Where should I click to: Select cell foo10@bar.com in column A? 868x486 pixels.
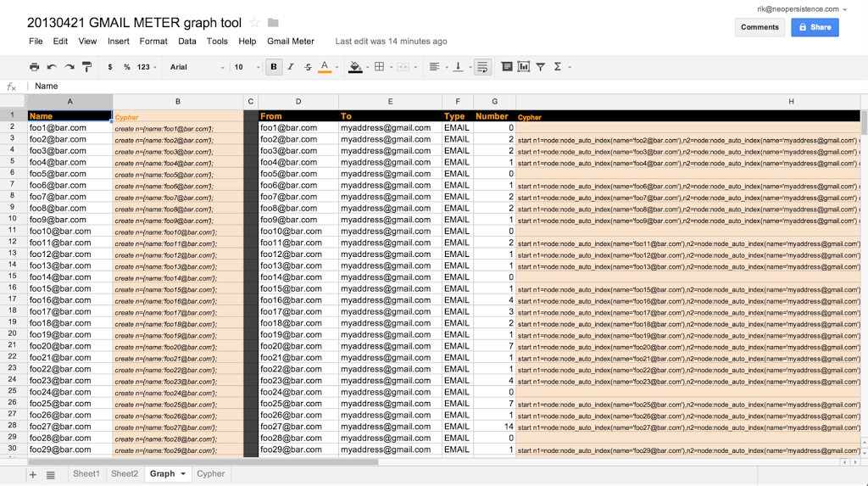70,231
